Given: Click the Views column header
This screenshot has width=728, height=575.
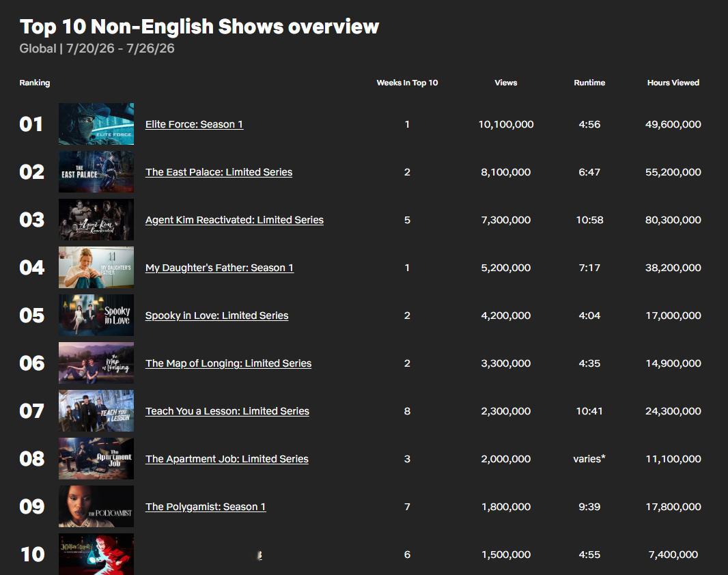Looking at the screenshot, I should (x=505, y=83).
